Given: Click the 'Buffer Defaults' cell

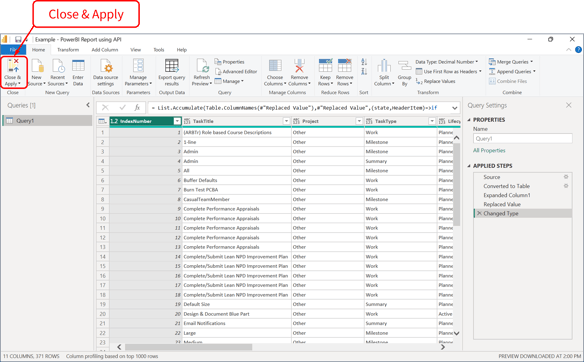Looking at the screenshot, I should 237,180.
